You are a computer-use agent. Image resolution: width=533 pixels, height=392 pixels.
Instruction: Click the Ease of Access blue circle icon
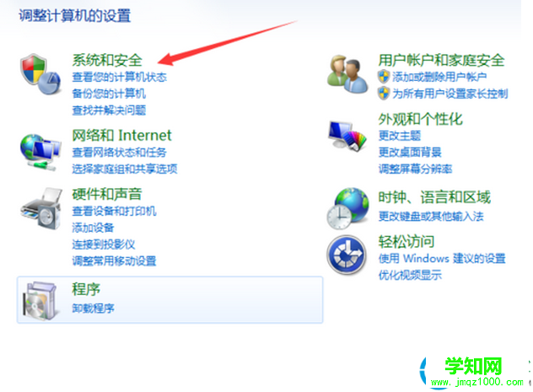[x=347, y=255]
